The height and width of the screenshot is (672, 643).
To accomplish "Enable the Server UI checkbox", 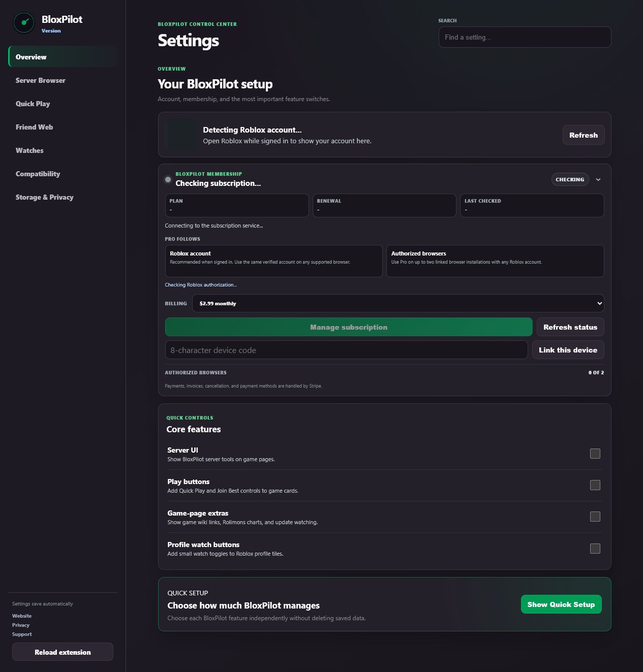I will pyautogui.click(x=595, y=454).
